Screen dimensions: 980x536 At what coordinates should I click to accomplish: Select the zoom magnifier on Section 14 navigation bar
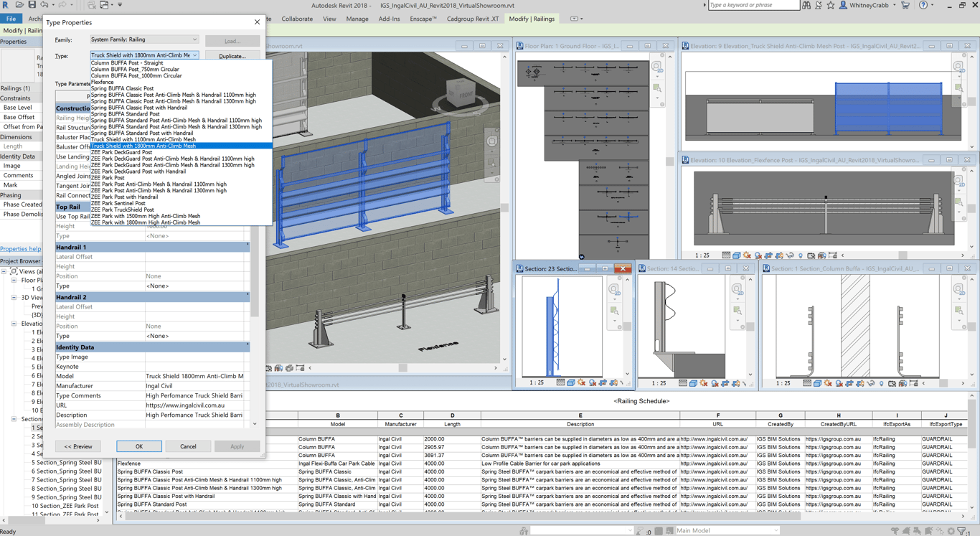tap(737, 311)
